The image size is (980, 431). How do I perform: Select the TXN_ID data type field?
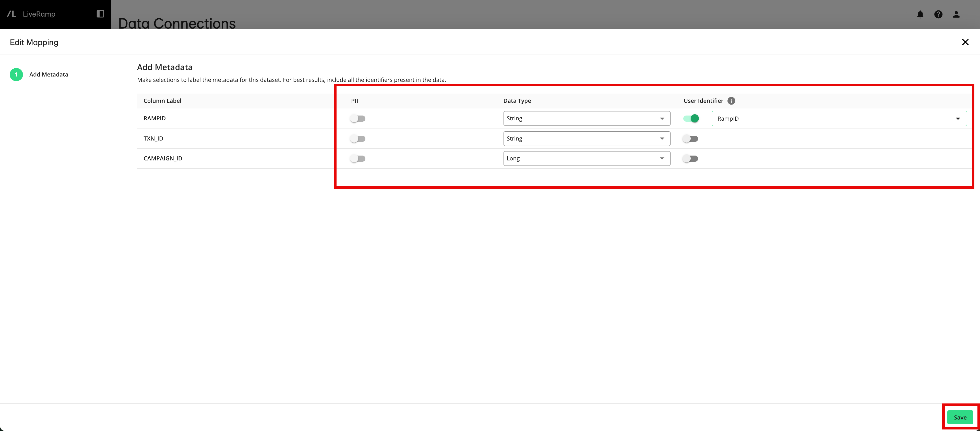tap(586, 138)
